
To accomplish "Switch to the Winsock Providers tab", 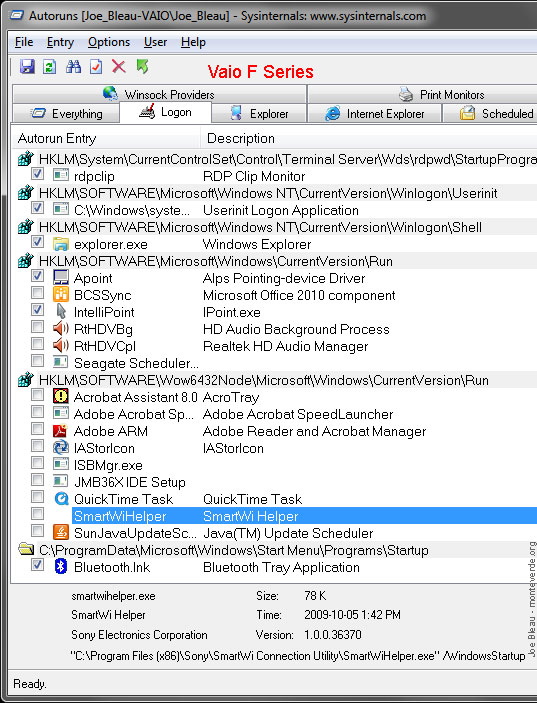I will [159, 94].
